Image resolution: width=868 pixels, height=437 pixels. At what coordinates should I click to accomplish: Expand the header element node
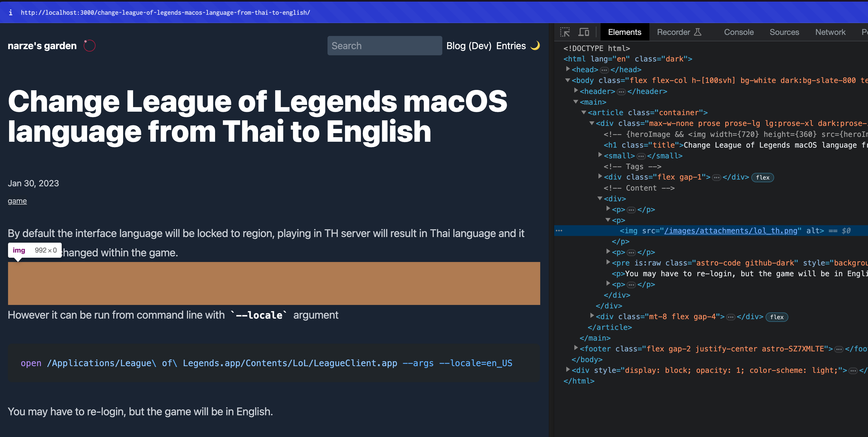tap(576, 91)
